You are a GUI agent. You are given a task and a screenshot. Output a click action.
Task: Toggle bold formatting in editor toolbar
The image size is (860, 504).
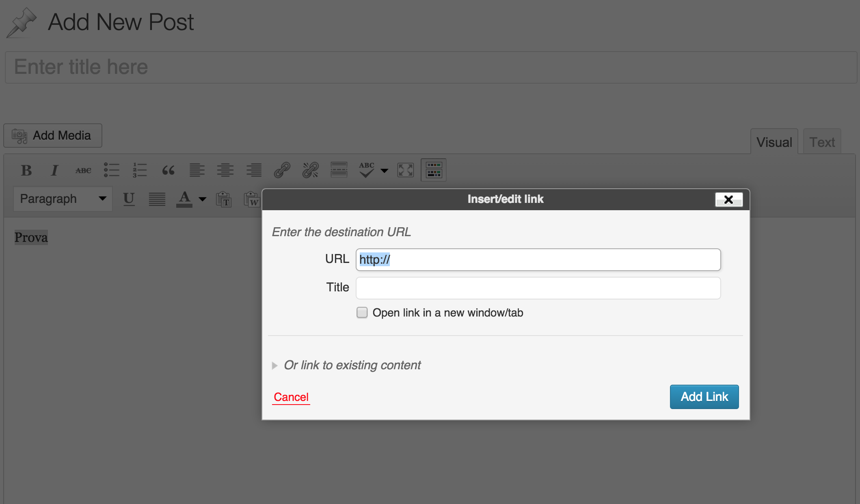pos(26,170)
